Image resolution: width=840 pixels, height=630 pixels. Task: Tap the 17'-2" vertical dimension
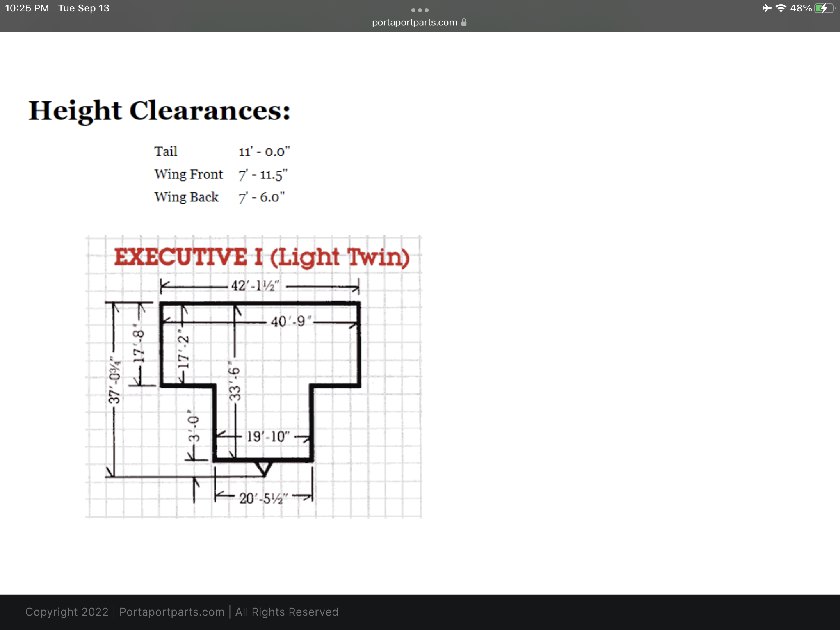[x=183, y=349]
